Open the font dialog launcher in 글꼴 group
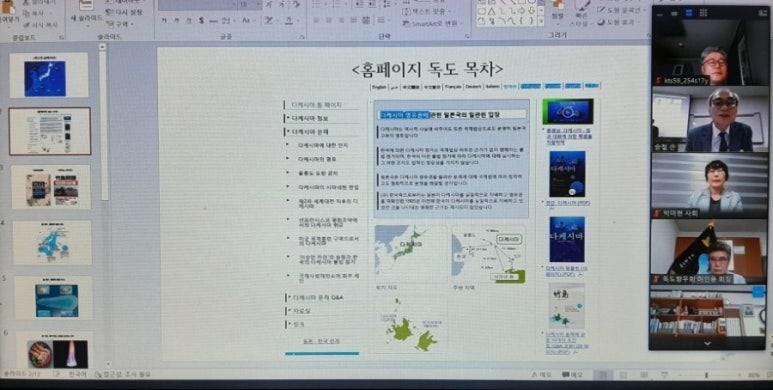Viewport: 773px width, 390px height. (x=301, y=37)
